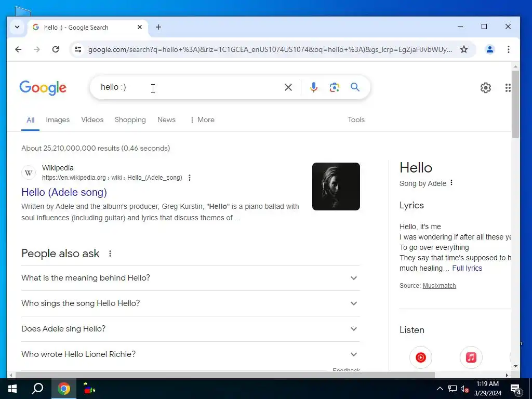Open the More search filters menu
Image resolution: width=532 pixels, height=399 pixels.
[x=202, y=120]
